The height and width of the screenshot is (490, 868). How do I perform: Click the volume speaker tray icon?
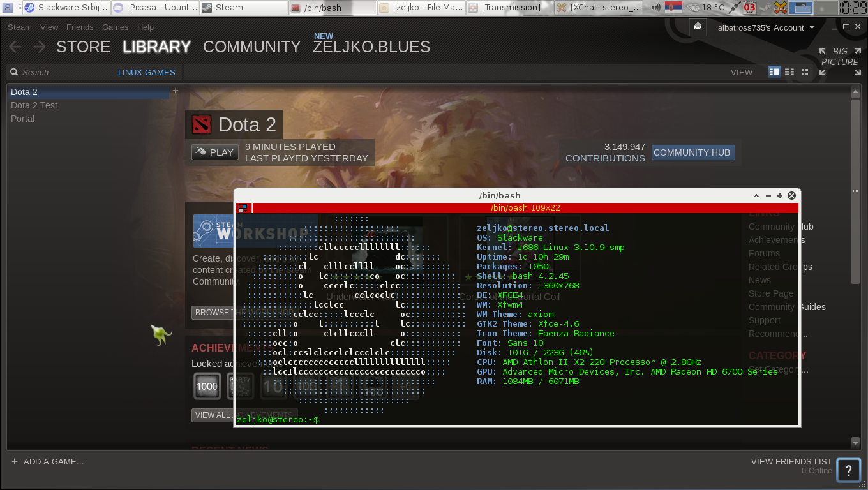point(655,8)
